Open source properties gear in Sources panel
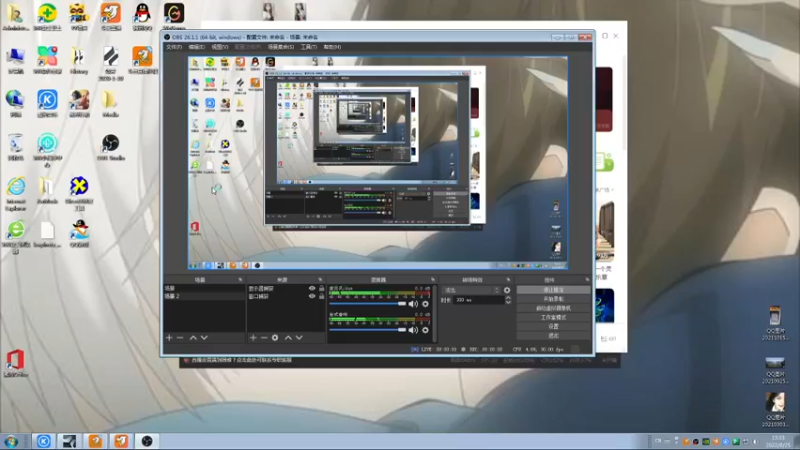Screen dimensions: 800x450 coord(275,338)
